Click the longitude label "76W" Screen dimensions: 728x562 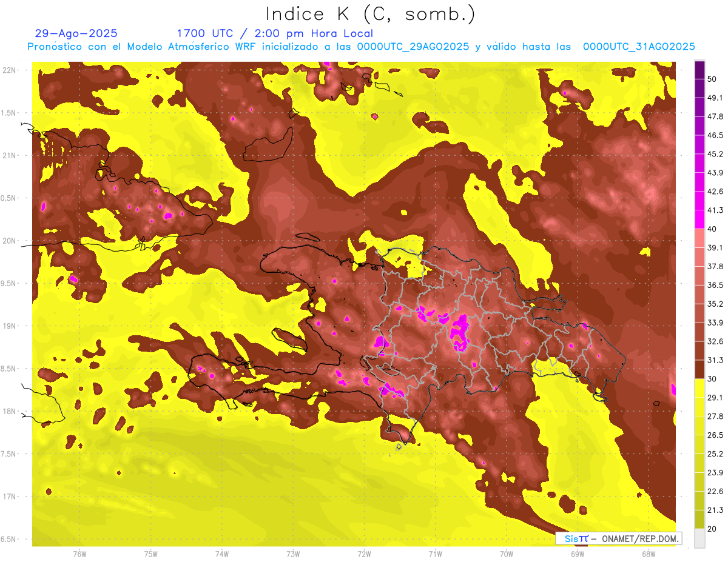79,554
